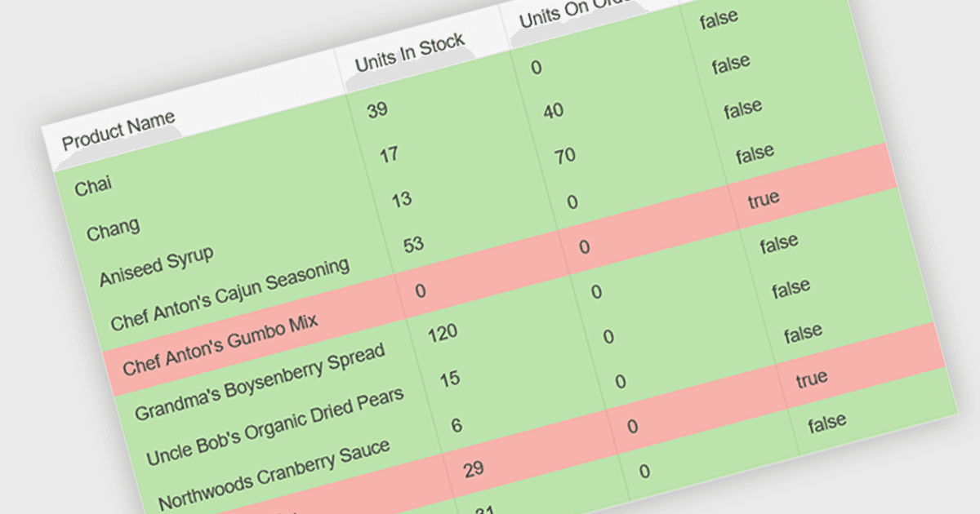Select stock value 120 for Boysenberry Spread
The image size is (980, 514).
pyautogui.click(x=443, y=333)
